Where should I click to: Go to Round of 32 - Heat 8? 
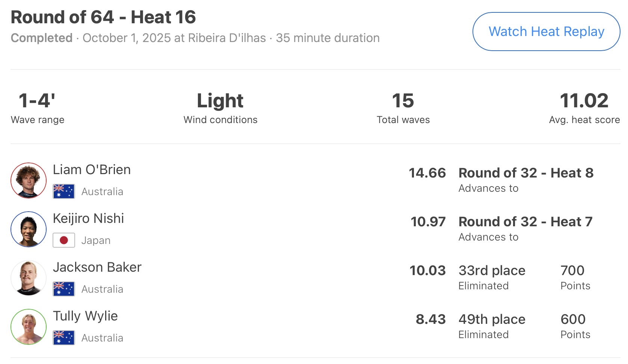click(526, 173)
